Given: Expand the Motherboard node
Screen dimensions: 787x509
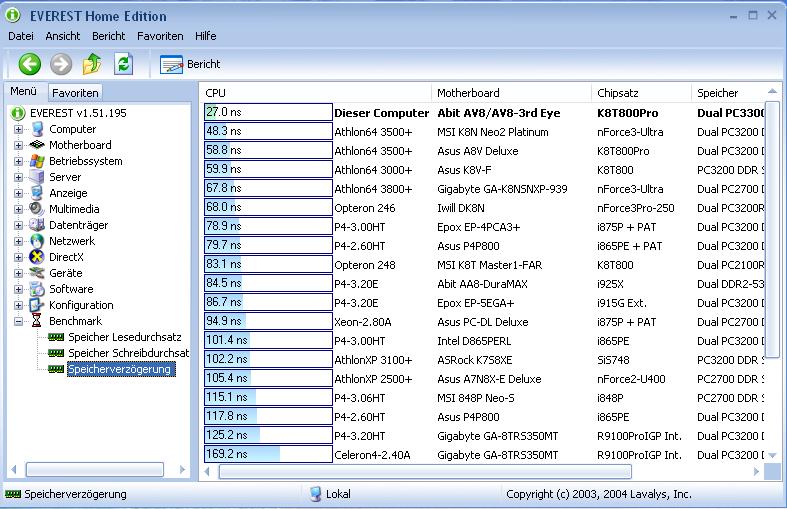Looking at the screenshot, I should coord(18,146).
